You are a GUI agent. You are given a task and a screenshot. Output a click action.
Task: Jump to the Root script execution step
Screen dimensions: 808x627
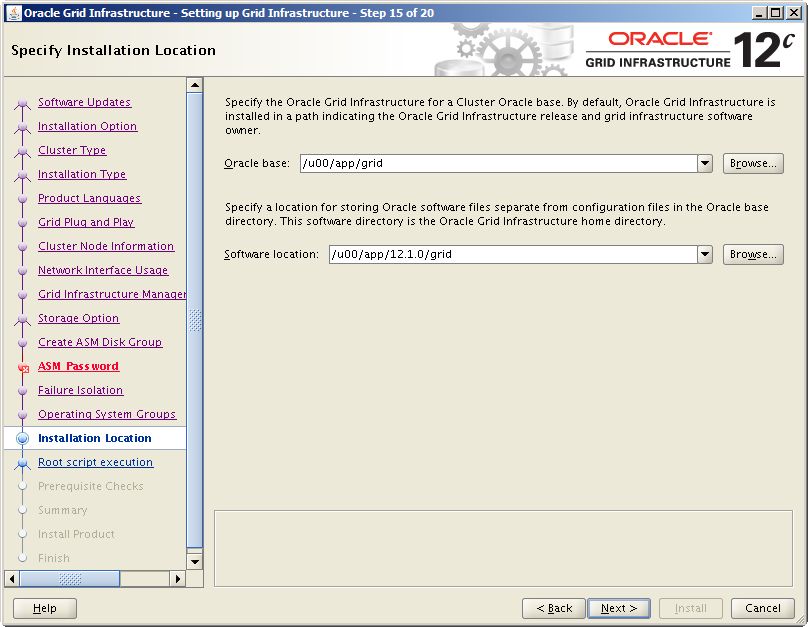point(95,462)
